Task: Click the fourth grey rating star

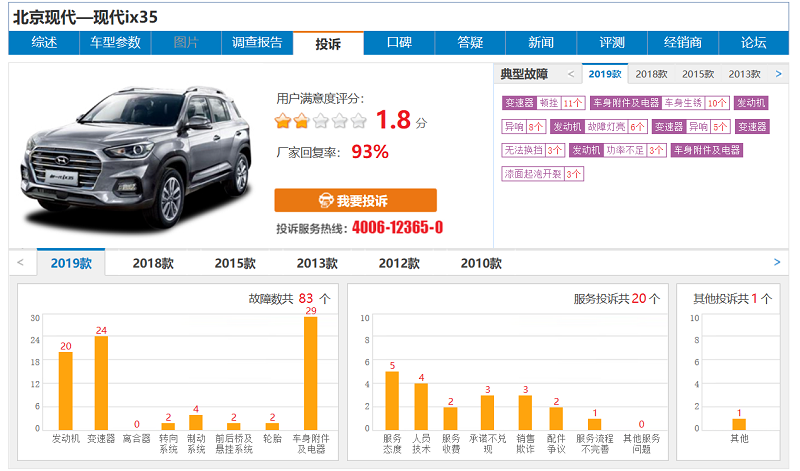Action: [x=340, y=121]
